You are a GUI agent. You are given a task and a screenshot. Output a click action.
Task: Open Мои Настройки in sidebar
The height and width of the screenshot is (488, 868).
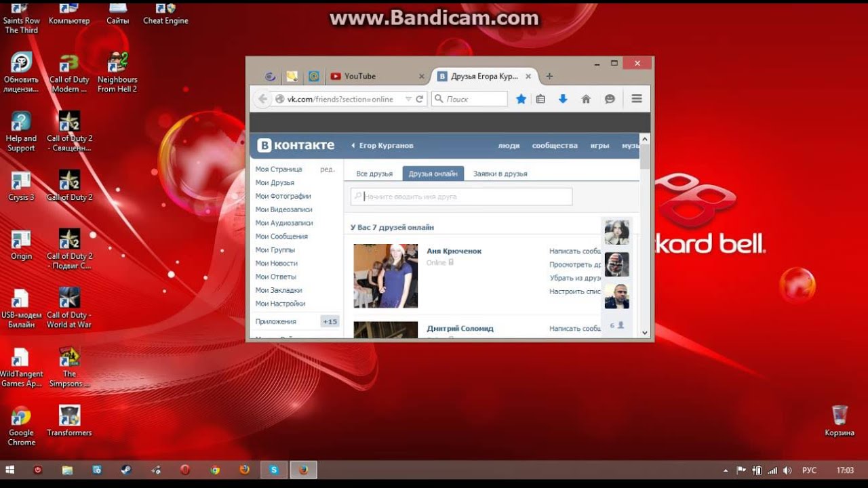pyautogui.click(x=280, y=304)
